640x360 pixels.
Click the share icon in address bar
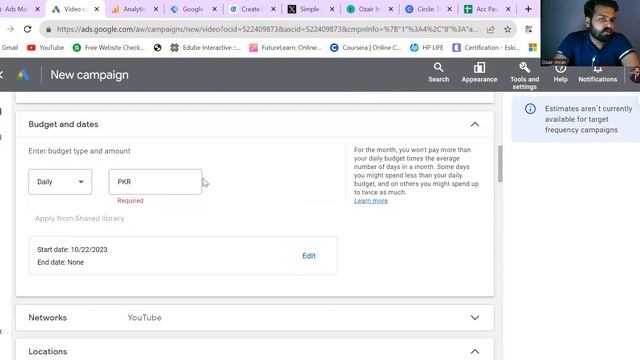point(491,29)
